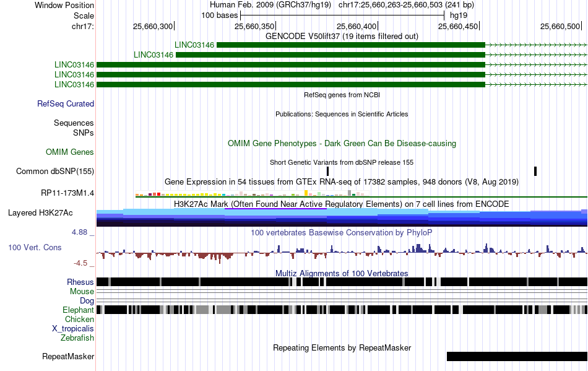Select the Elephant species label
The width and height of the screenshot is (588, 371).
point(79,310)
